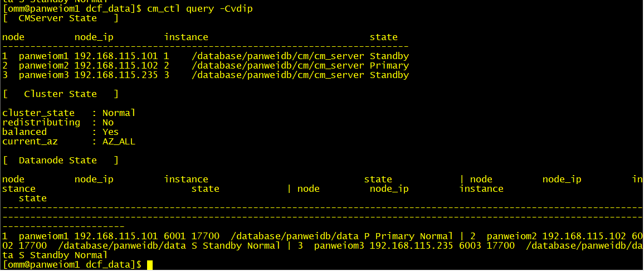Click the 'Standby' state of panweiom1 cm_server
Viewport: 644px width, 271px height.
pos(389,56)
